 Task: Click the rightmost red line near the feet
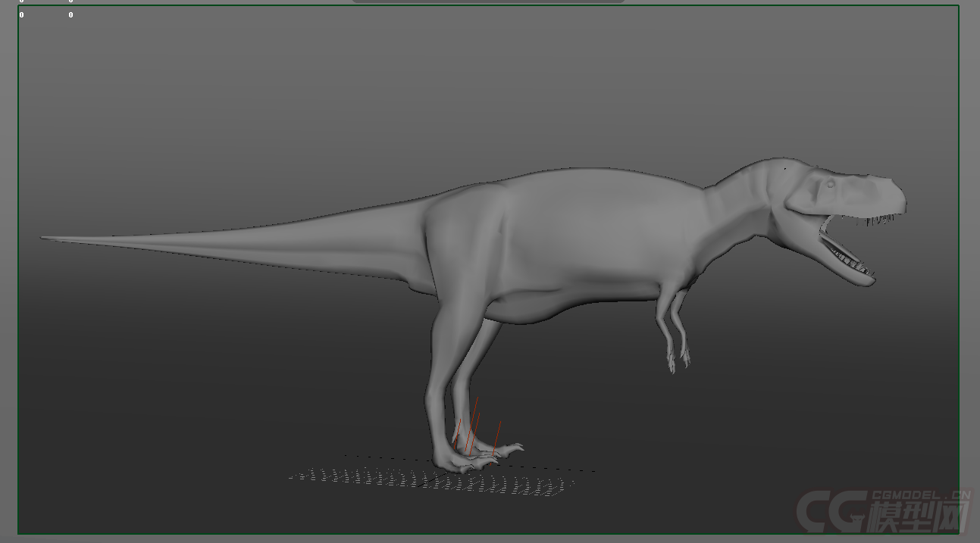(497, 438)
